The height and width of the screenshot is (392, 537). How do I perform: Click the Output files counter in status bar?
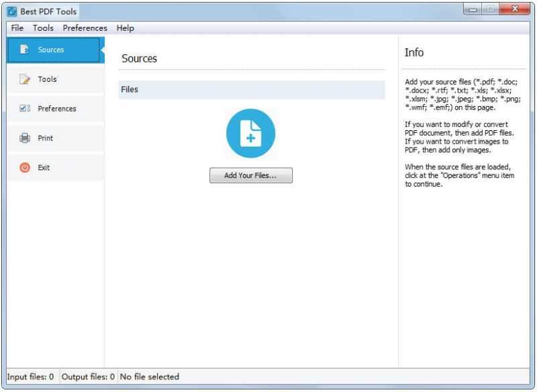click(x=88, y=377)
